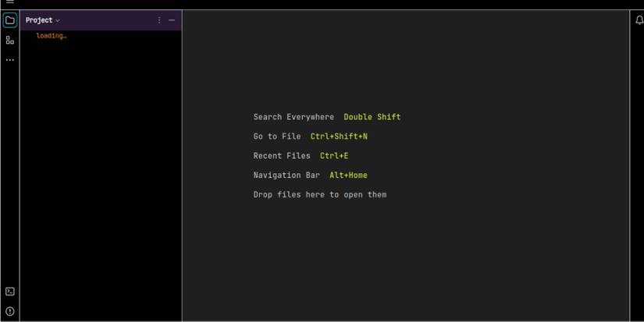Click the Alt+Home shortcut label
Viewport: 644px width, 322px height.
click(x=348, y=175)
